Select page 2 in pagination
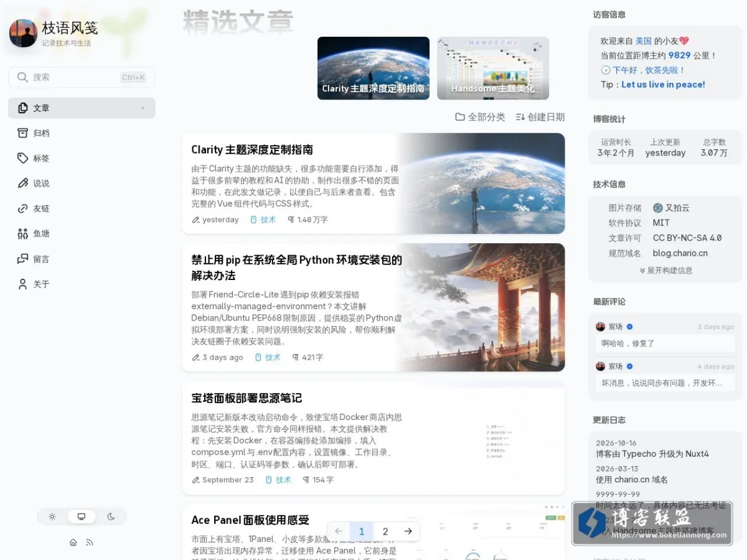Screen dimensions: 747x560 point(385,531)
